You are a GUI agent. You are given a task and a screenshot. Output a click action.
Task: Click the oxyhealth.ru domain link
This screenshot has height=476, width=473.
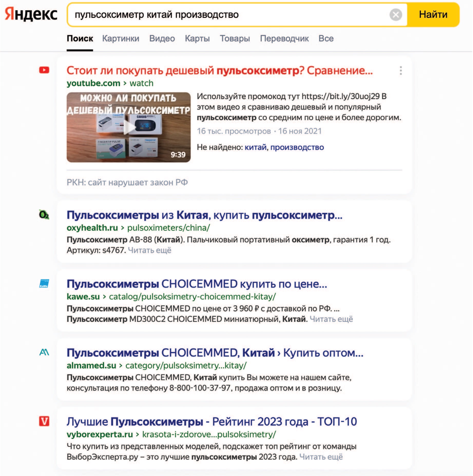(92, 228)
